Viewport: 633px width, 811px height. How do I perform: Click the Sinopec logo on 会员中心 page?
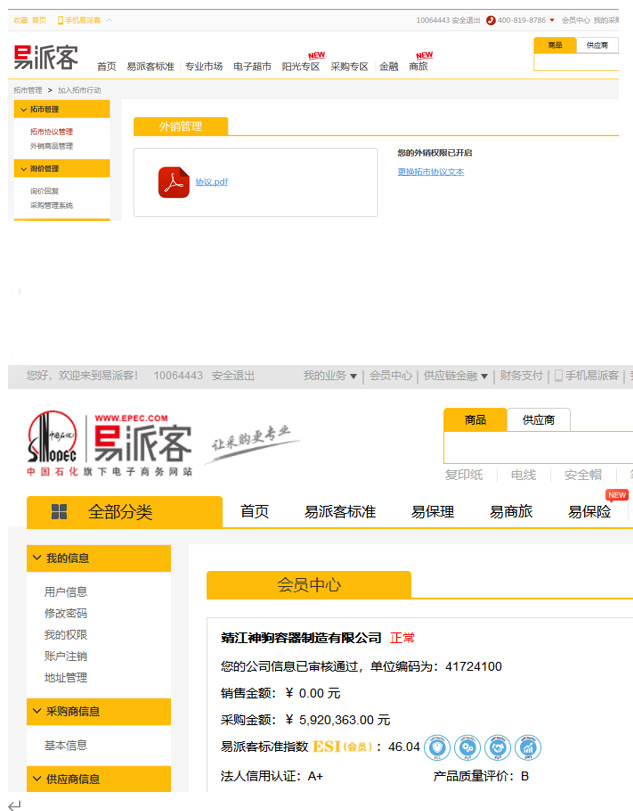(52, 437)
